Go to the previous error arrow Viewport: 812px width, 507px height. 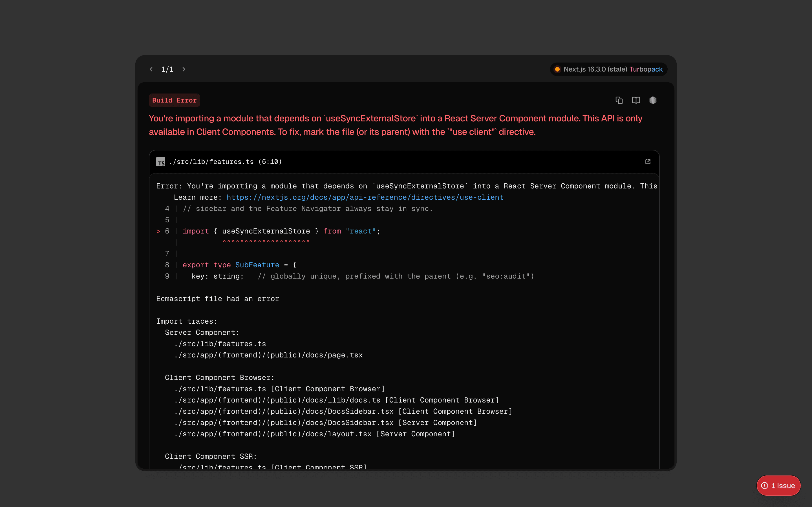(x=151, y=69)
